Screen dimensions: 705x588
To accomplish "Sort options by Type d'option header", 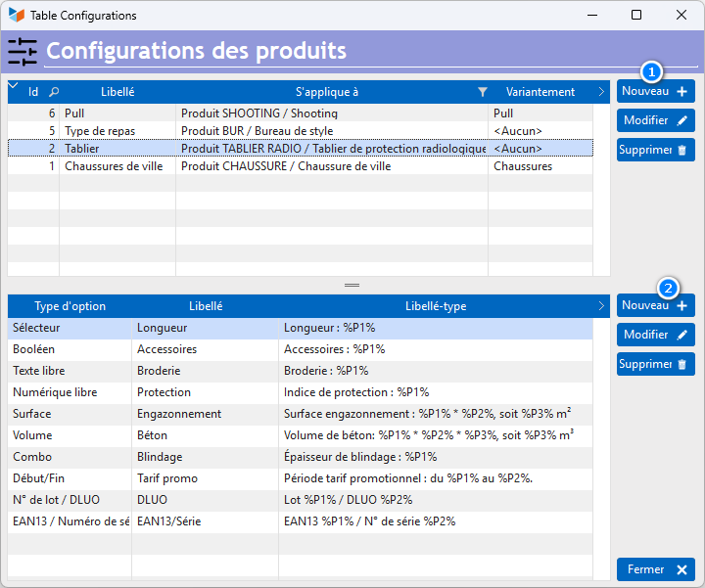I will pos(70,306).
